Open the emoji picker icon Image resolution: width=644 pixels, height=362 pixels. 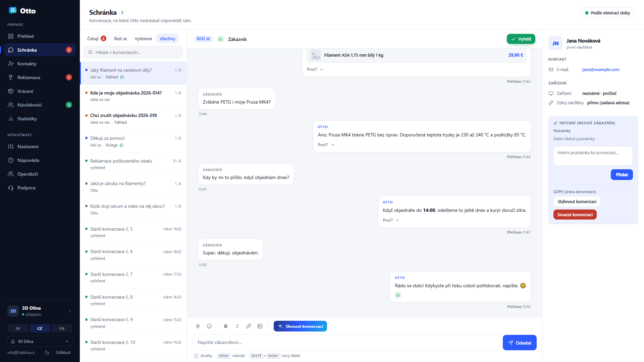click(209, 326)
